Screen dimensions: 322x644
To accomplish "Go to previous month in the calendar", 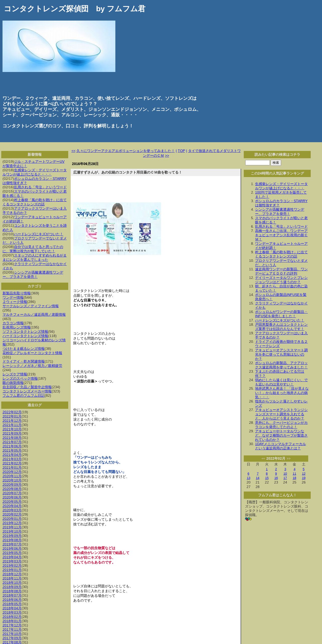I will 263,458.
